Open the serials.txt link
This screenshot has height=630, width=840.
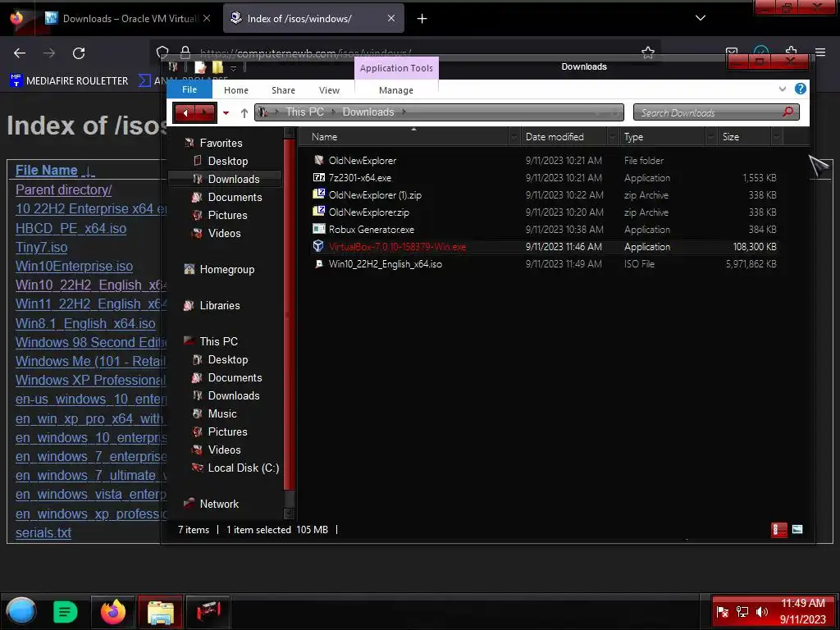(43, 532)
